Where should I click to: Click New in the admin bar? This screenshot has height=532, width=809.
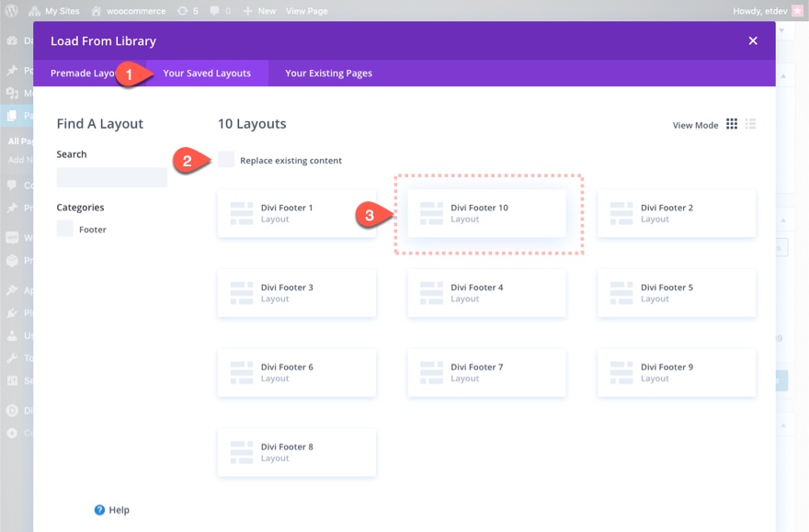click(259, 11)
